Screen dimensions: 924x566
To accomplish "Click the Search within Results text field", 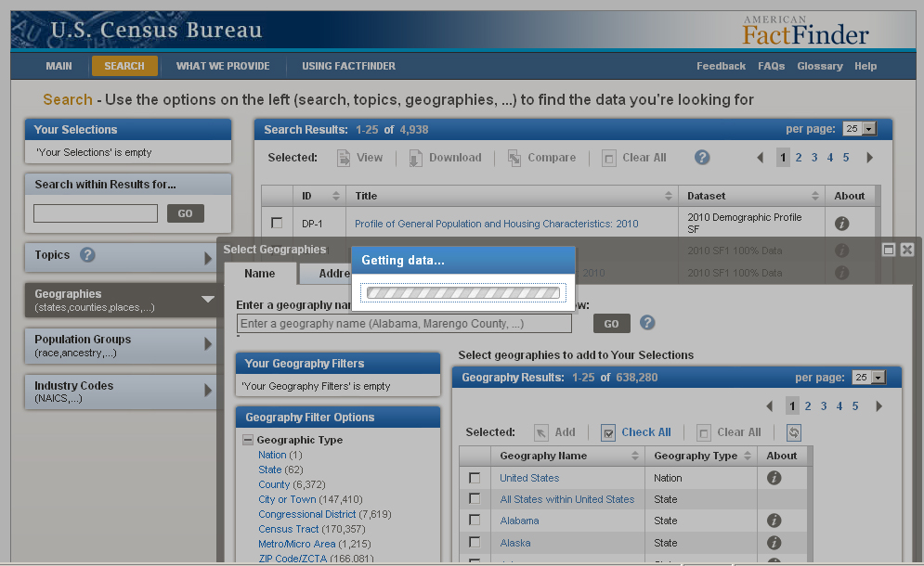I will [x=96, y=213].
